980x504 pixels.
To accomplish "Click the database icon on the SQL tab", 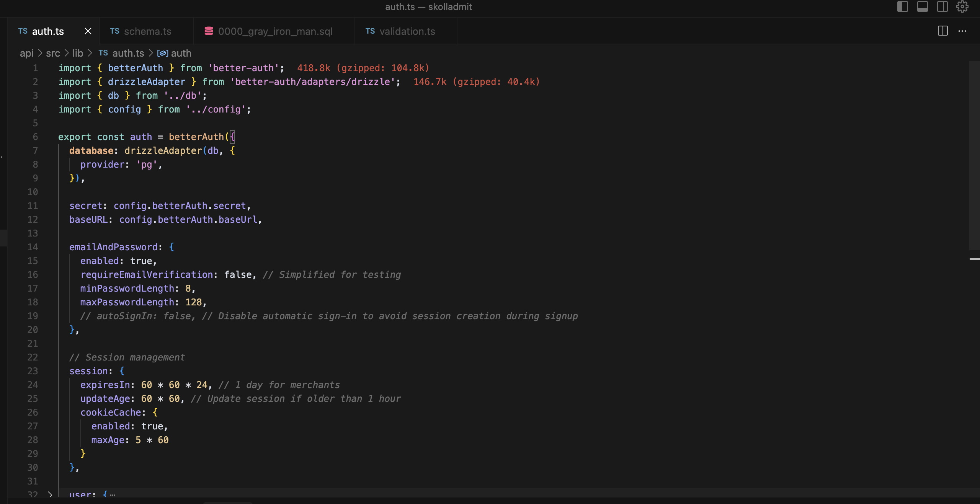I will pyautogui.click(x=209, y=31).
